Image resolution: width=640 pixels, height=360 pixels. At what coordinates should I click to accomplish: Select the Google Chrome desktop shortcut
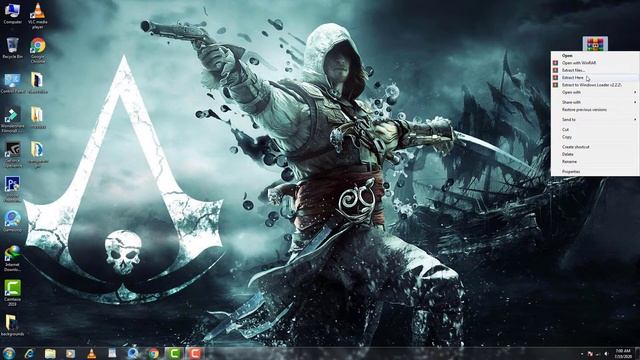(38, 50)
